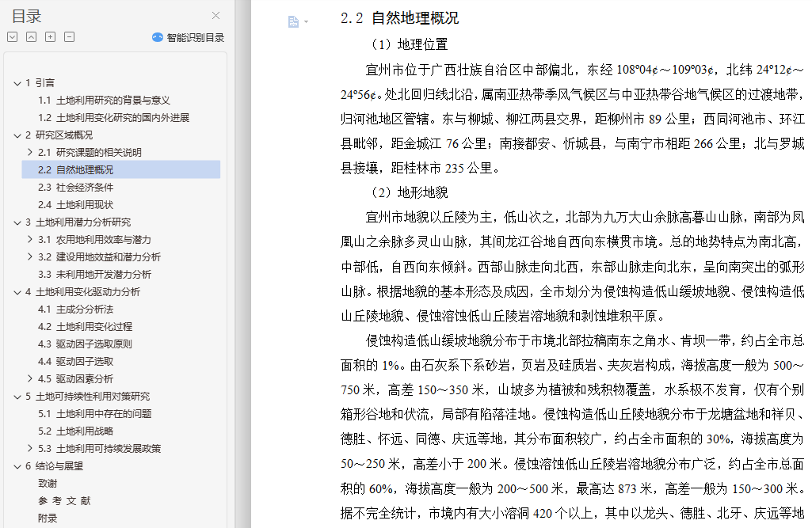Expand 2.1 研究课题的相关说明 entry
812x528 pixels.
(30, 152)
